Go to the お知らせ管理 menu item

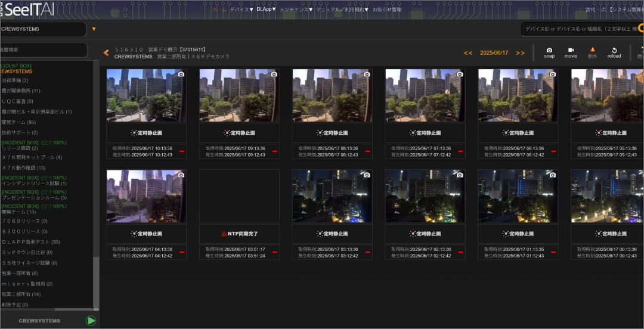tap(387, 10)
